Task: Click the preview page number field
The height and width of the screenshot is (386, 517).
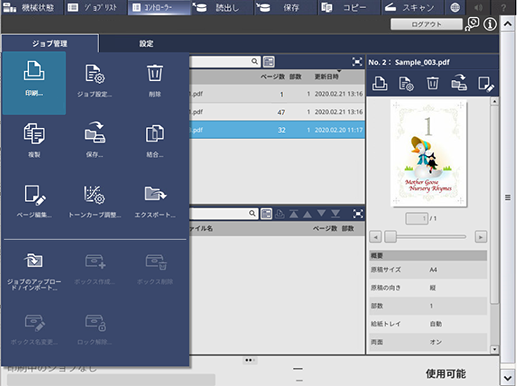Action: coord(416,219)
